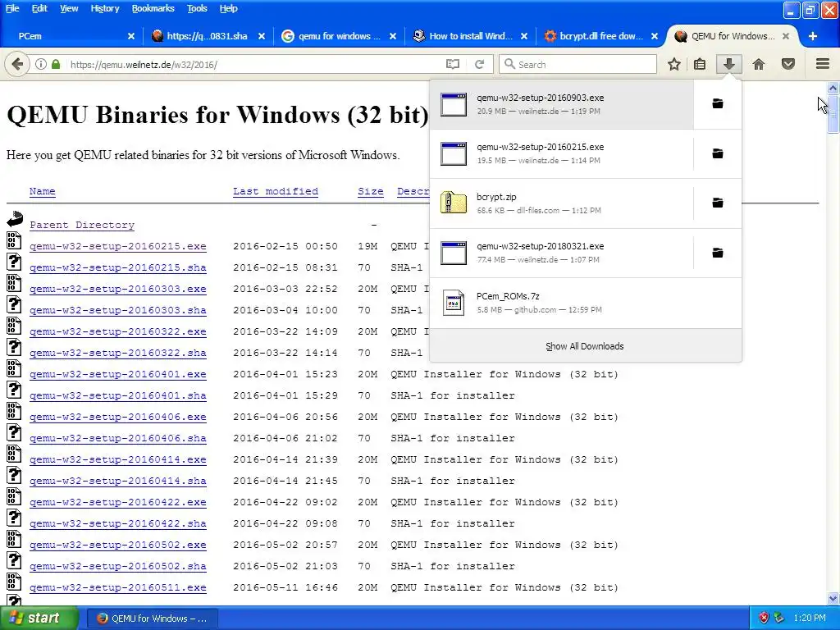The height and width of the screenshot is (630, 840).
Task: Click the Parent Directory back-arrow icon
Action: 15,218
